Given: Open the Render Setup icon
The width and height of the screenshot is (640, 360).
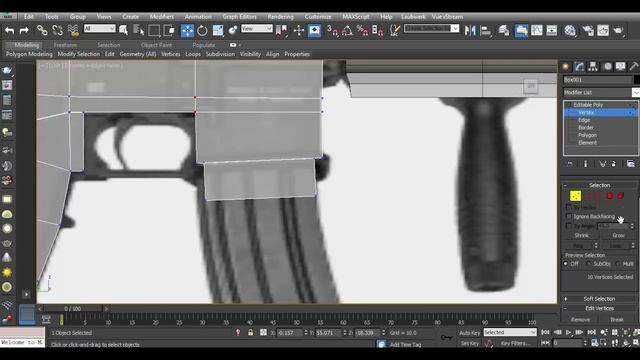Looking at the screenshot, I should (x=588, y=30).
